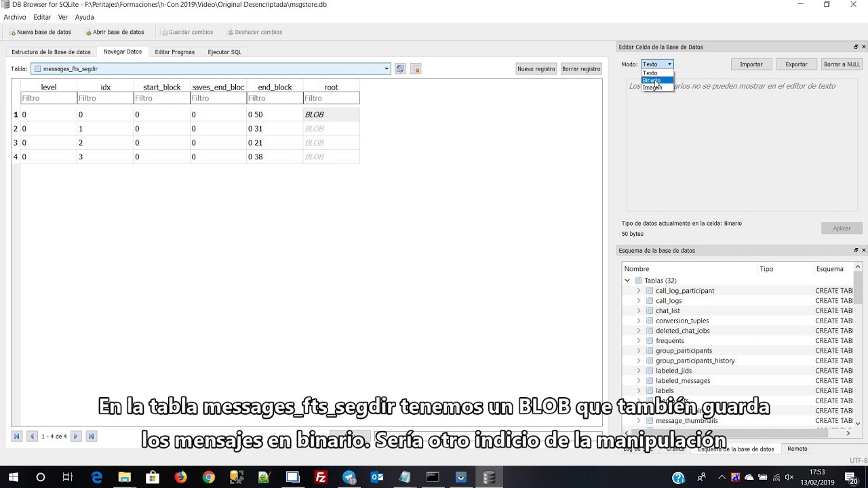The height and width of the screenshot is (488, 868).
Task: Sort by the start_block column header
Action: [x=162, y=87]
